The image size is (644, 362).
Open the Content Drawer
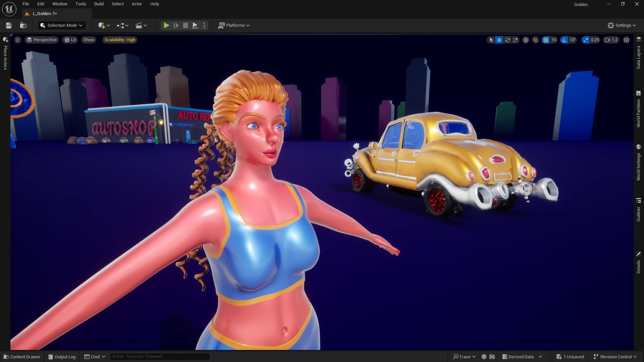click(22, 357)
